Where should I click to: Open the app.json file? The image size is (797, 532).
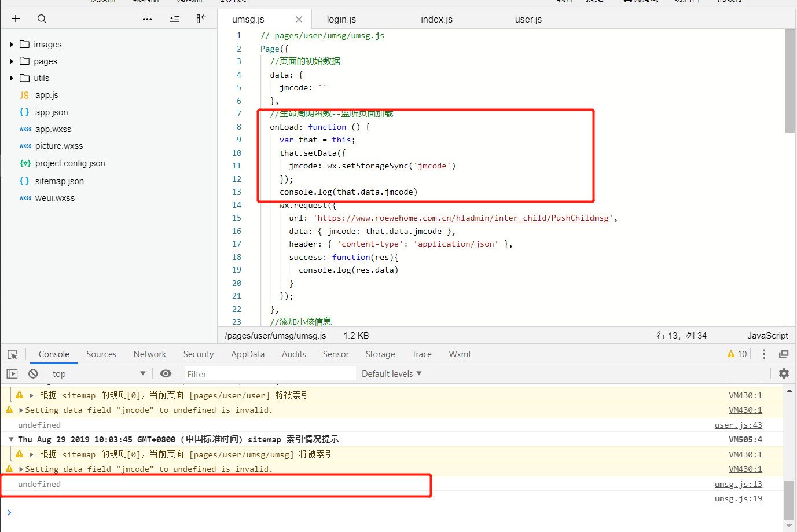[52, 112]
